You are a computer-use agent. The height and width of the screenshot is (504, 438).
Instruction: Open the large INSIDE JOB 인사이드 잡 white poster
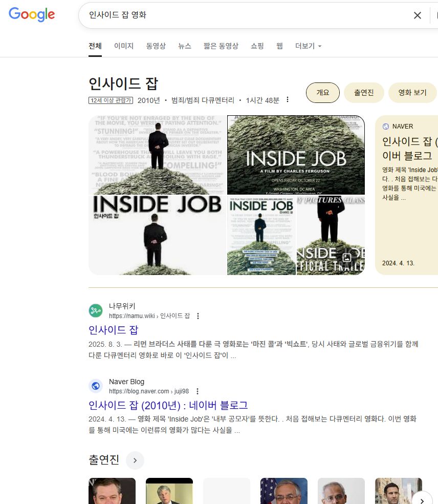pyautogui.click(x=158, y=235)
